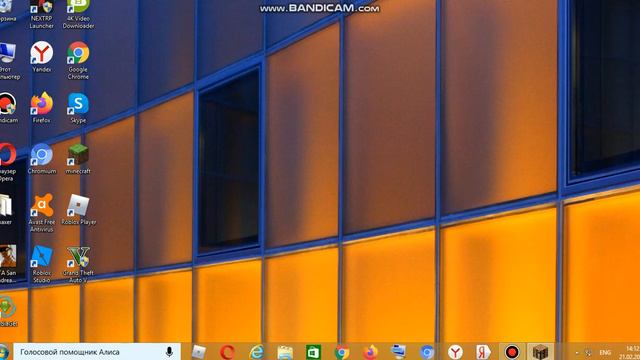Open the This PC desktop icon

coord(9,60)
